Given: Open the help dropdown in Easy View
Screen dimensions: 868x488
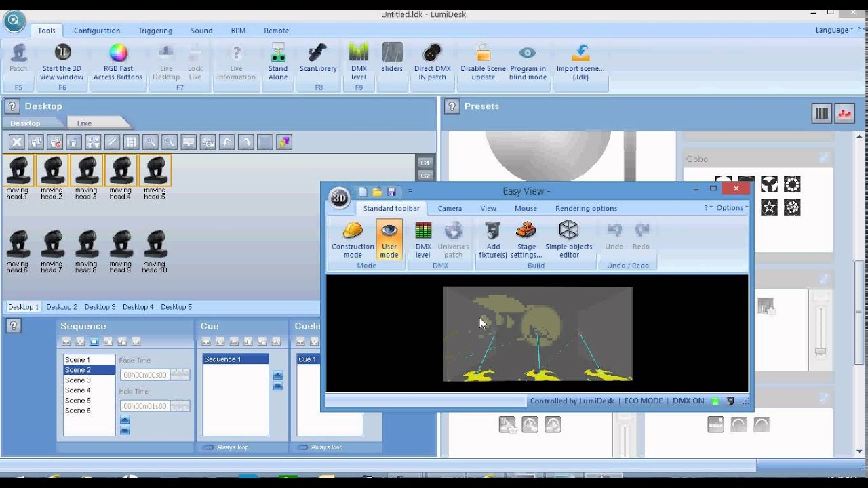Looking at the screenshot, I should click(x=708, y=208).
